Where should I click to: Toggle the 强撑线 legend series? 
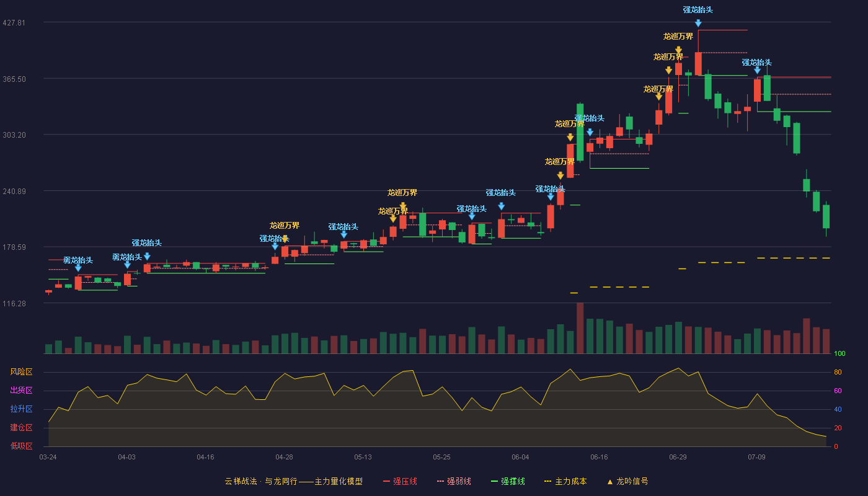(x=508, y=481)
